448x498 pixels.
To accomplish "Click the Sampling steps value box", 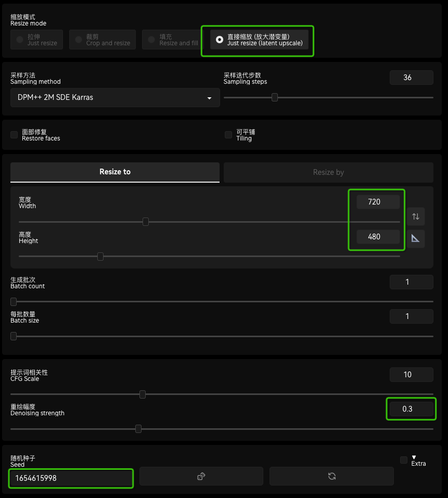I will [411, 77].
